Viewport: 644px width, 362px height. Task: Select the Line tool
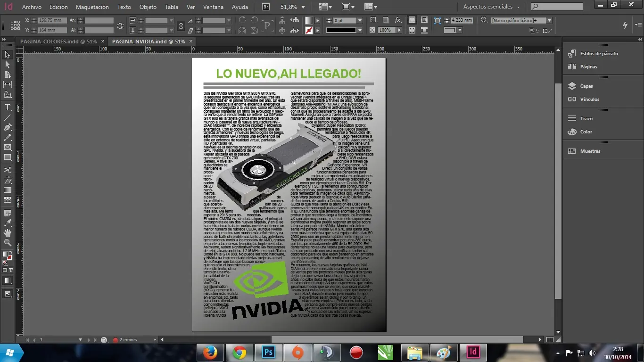(8, 117)
